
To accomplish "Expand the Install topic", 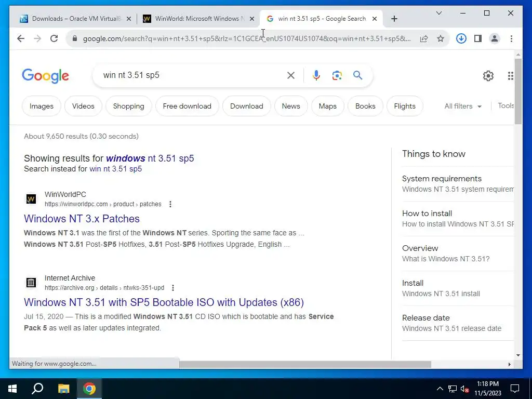I will tap(458, 288).
